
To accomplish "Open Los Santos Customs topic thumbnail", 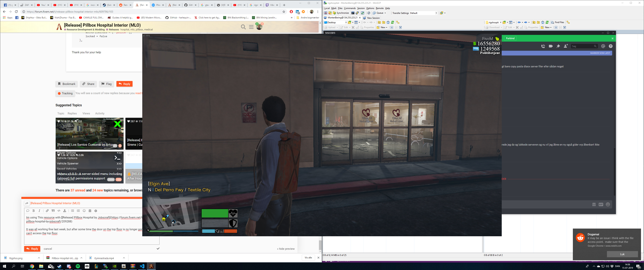I will point(89,133).
